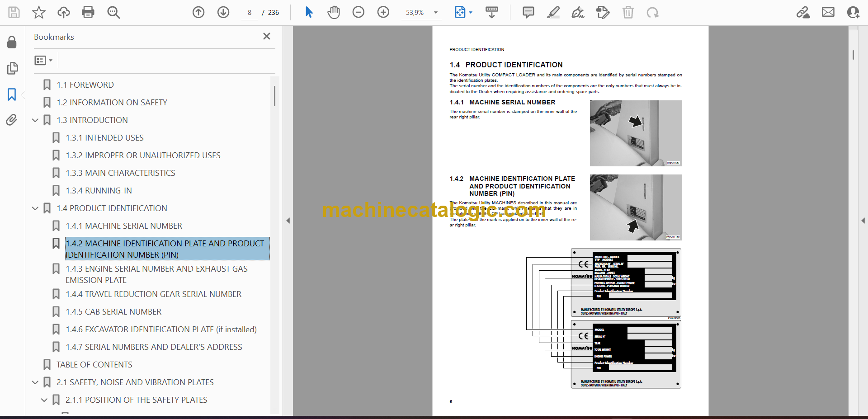The image size is (868, 419).
Task: Open 1.4.7 SERIAL NUMBERS AND DEALER'S ADDRESS
Action: [154, 347]
